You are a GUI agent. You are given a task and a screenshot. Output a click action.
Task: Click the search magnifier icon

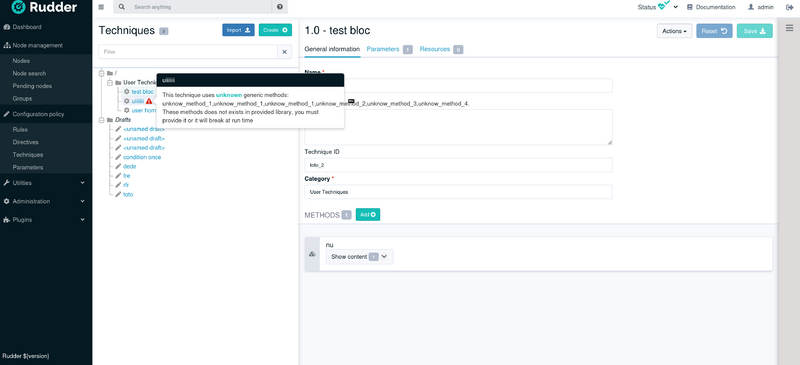(x=121, y=7)
